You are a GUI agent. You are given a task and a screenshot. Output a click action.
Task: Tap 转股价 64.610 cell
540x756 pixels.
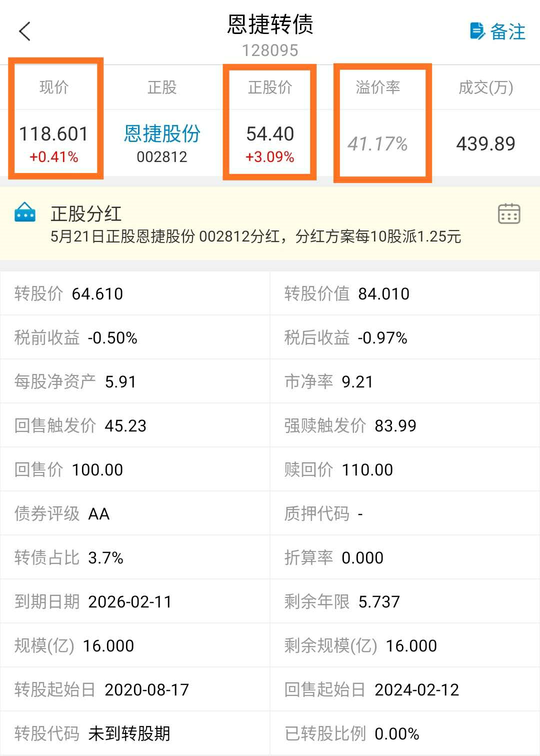[135, 293]
